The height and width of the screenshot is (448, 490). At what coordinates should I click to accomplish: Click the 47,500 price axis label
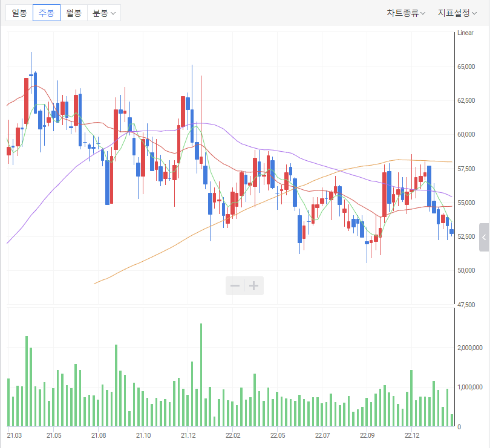coord(466,305)
